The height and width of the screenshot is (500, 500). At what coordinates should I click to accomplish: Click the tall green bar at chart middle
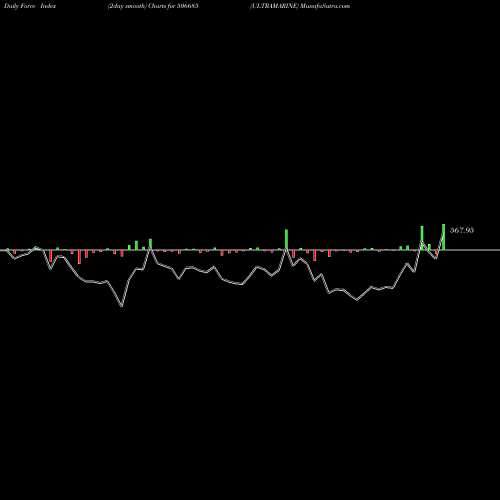click(286, 240)
